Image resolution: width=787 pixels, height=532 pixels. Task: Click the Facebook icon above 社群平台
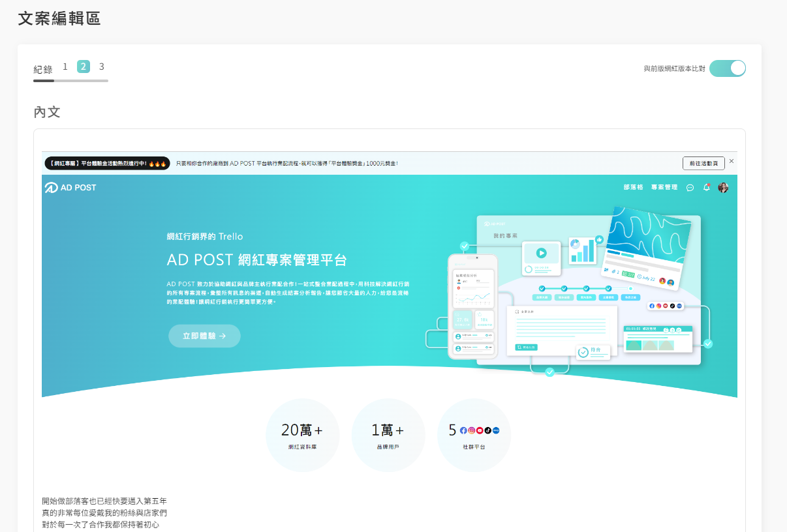click(x=463, y=430)
